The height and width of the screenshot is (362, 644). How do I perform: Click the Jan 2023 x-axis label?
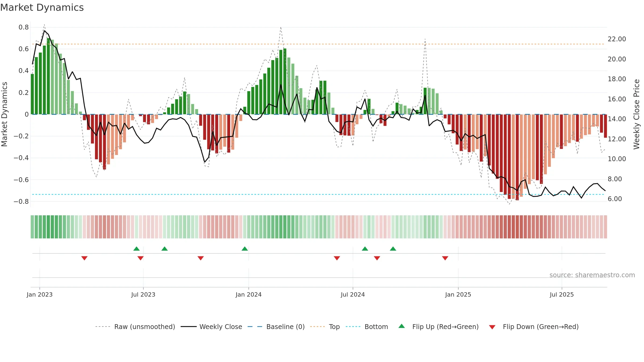(40, 294)
